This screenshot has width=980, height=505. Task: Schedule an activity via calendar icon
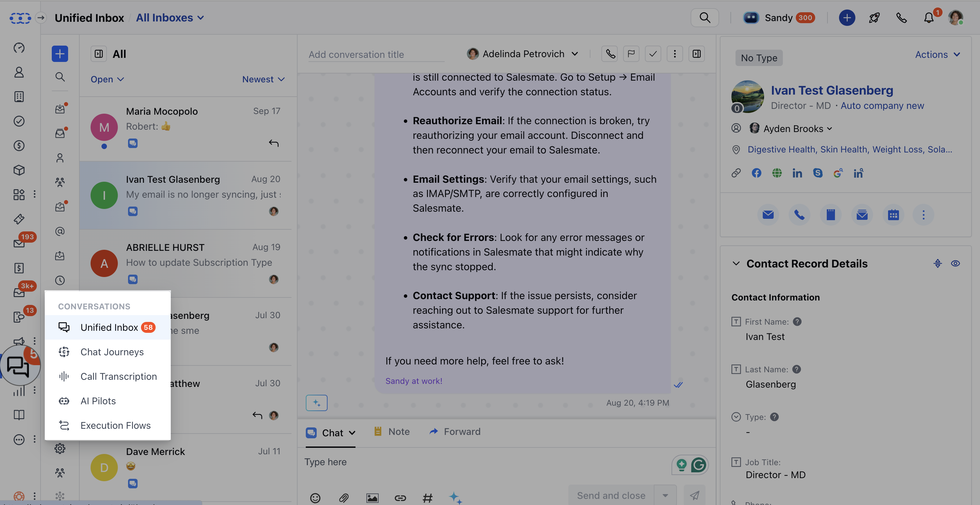pyautogui.click(x=893, y=215)
